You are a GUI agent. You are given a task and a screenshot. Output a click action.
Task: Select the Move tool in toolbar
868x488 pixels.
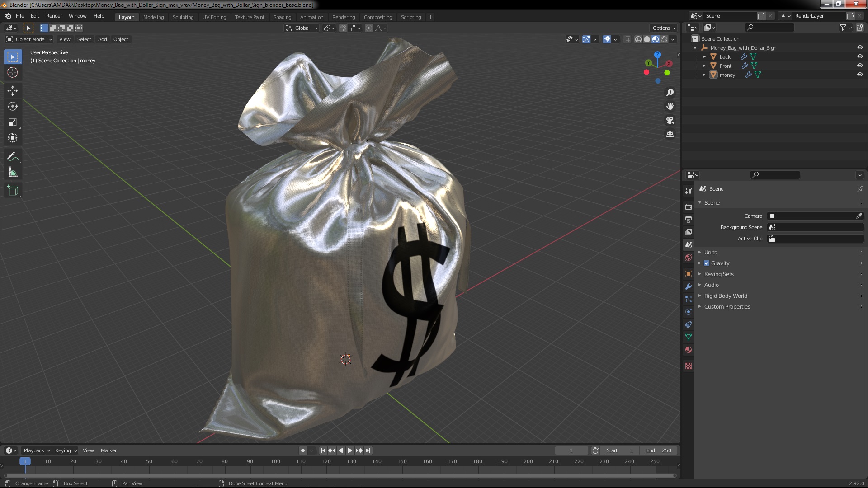click(12, 91)
